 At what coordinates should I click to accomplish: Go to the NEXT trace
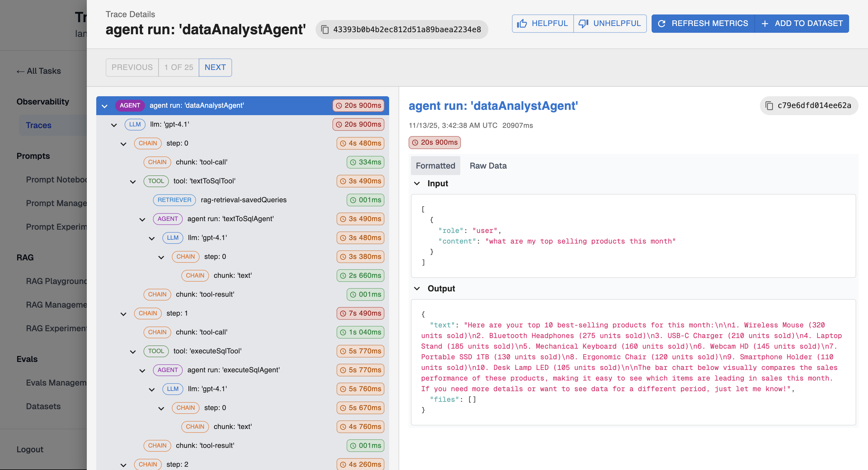(x=215, y=67)
